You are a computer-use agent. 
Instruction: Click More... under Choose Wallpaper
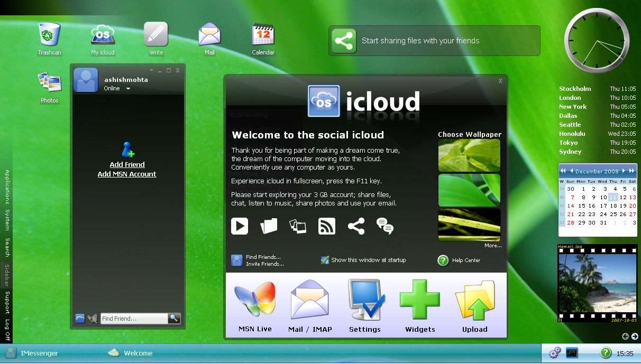[492, 246]
